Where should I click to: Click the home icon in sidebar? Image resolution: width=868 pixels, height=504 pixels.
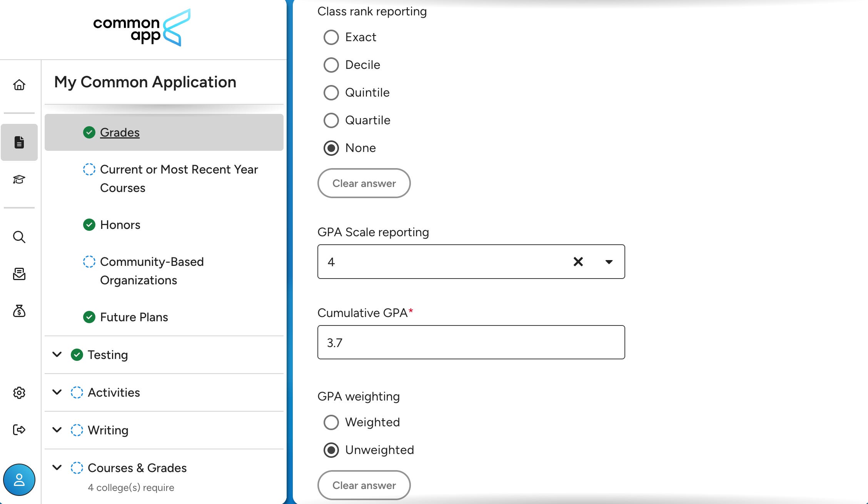[x=19, y=85]
